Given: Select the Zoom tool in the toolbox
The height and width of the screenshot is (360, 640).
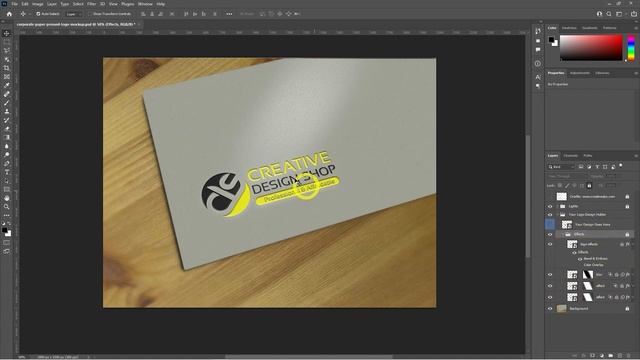Looking at the screenshot, I should pyautogui.click(x=7, y=207).
